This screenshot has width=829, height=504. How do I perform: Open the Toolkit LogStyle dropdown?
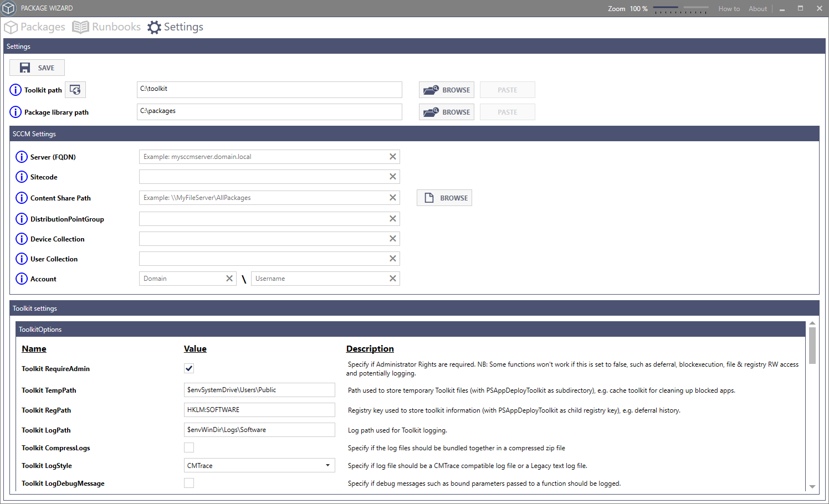tap(327, 465)
